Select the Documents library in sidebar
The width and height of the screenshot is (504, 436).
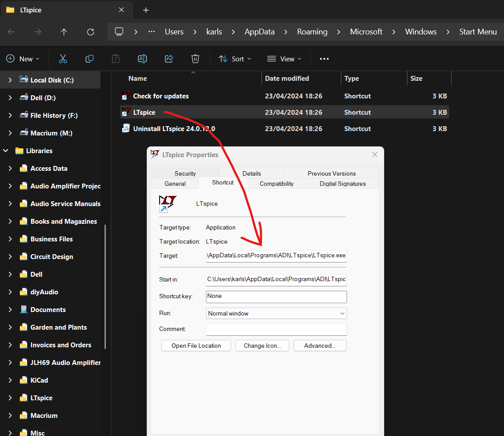pos(48,309)
